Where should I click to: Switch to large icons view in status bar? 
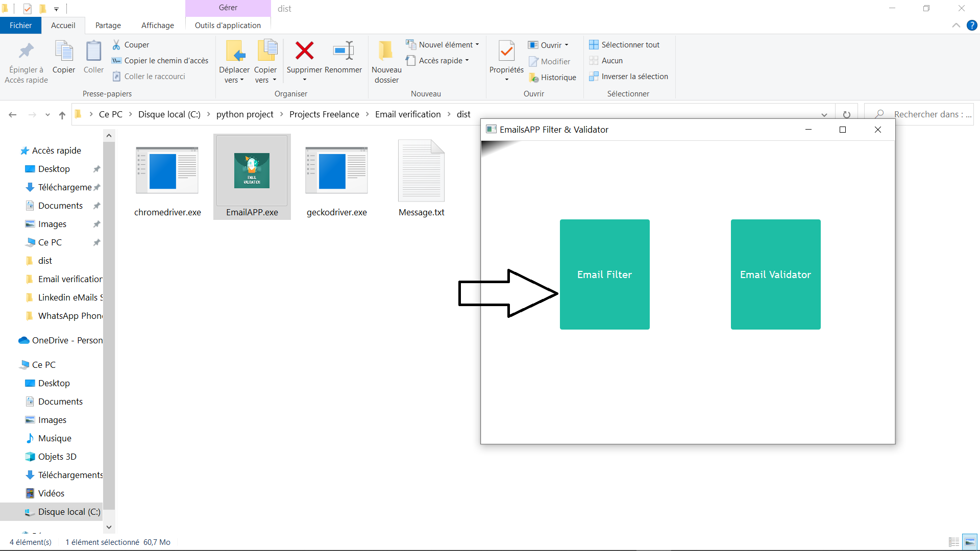pos(970,542)
